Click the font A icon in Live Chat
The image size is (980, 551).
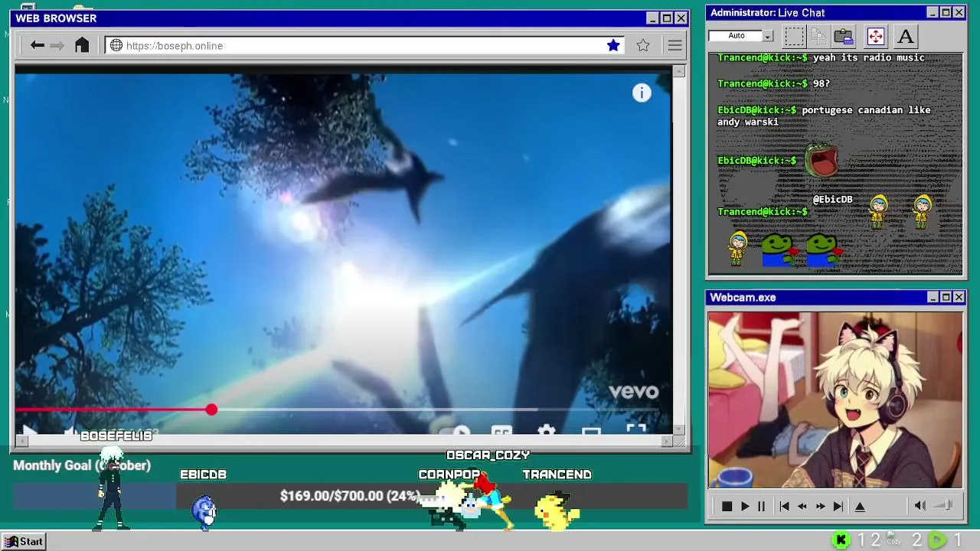[x=906, y=36]
